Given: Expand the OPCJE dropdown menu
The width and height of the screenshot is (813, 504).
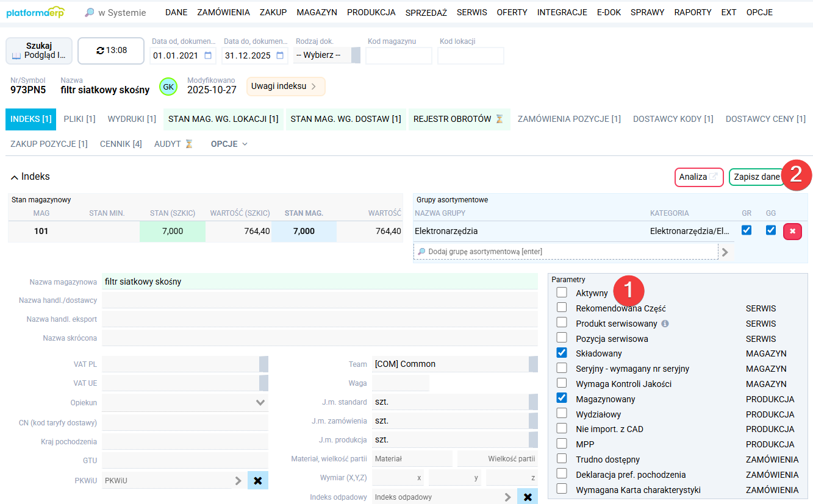Looking at the screenshot, I should tap(228, 144).
